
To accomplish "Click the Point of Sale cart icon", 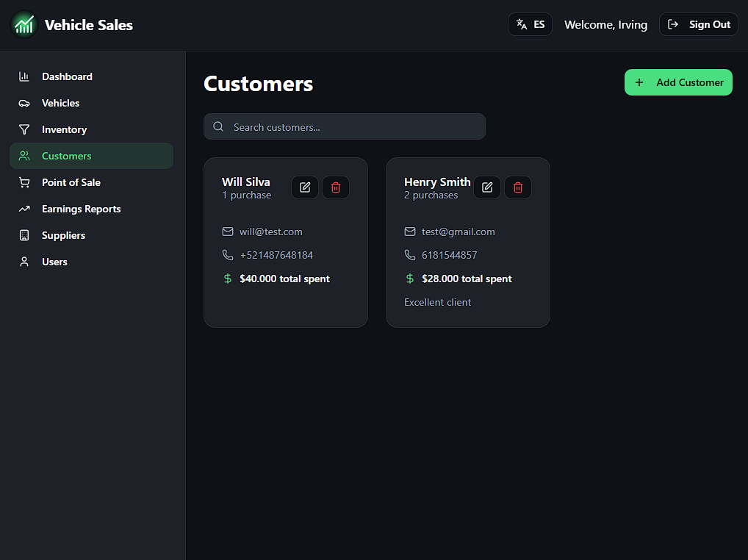I will (x=24, y=183).
